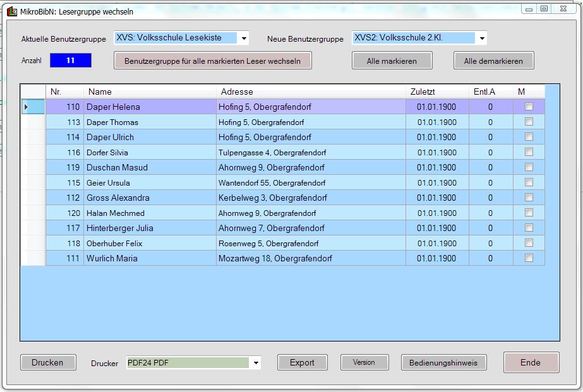Click the Ende button

point(531,362)
